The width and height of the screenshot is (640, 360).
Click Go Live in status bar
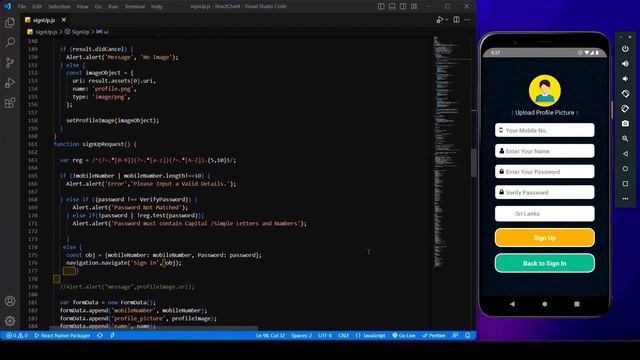click(404, 336)
